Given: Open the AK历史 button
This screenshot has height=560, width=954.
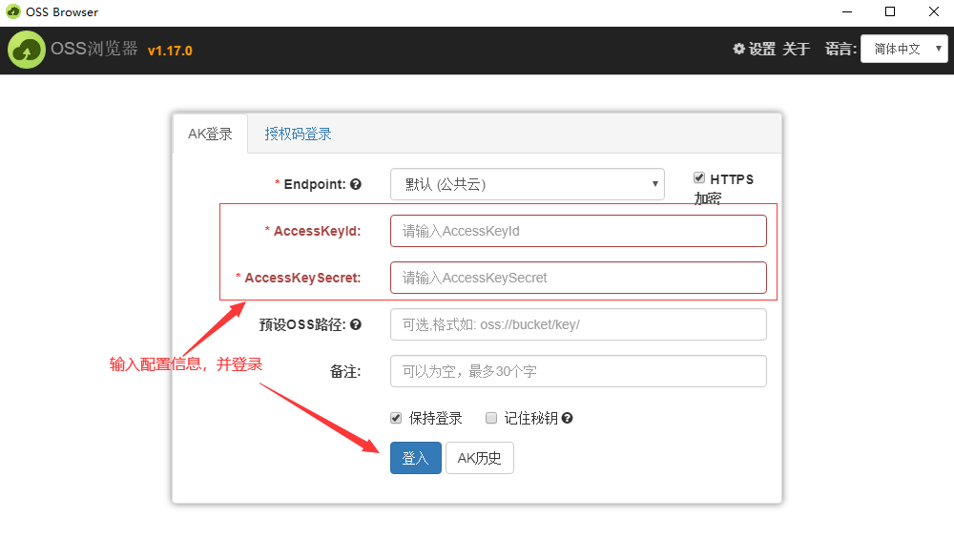Looking at the screenshot, I should [480, 458].
